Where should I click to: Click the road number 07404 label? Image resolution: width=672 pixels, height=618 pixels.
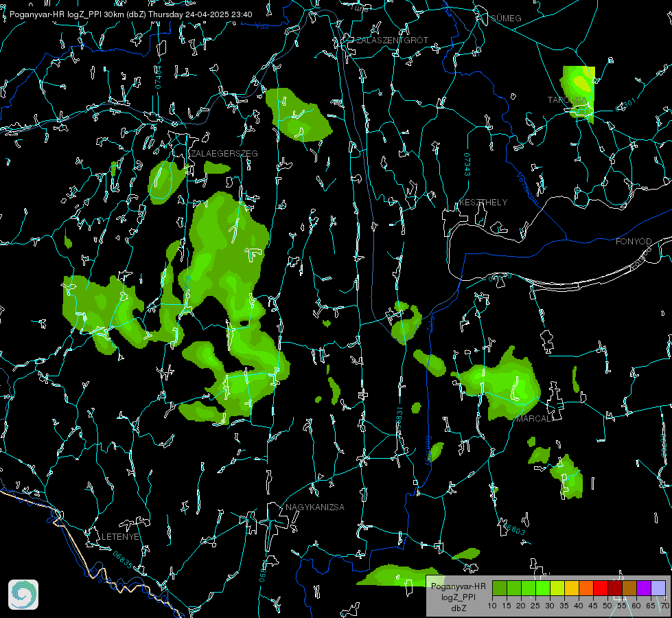point(158,78)
